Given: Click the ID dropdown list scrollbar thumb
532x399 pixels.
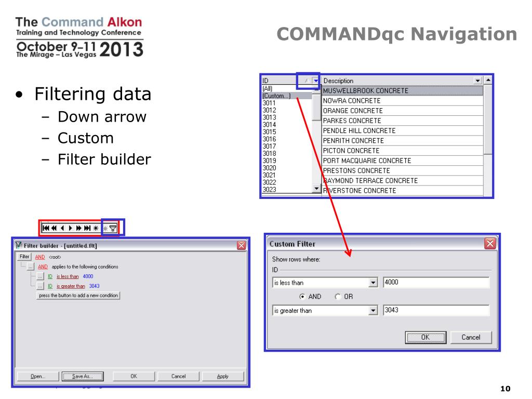Looking at the screenshot, I should (x=316, y=107).
